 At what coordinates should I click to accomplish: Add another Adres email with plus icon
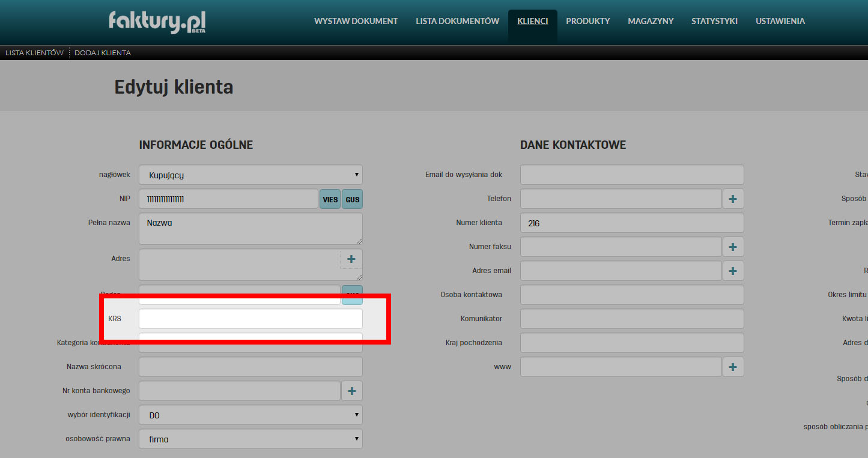tap(733, 271)
